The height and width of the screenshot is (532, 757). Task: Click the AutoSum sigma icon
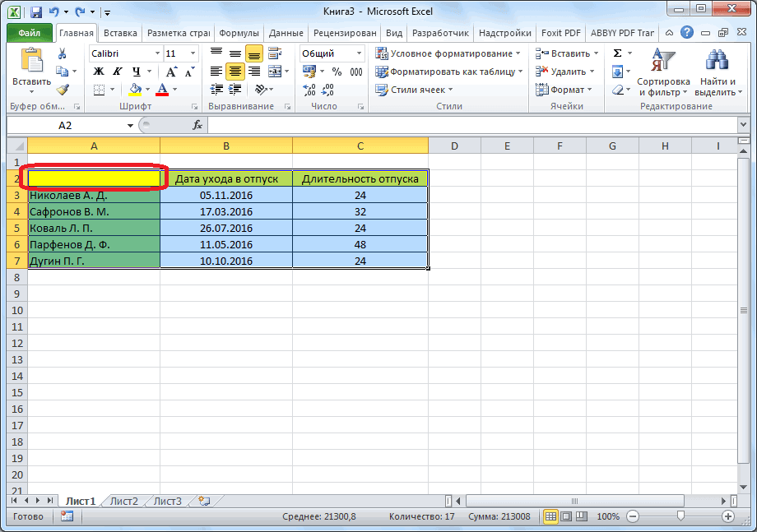(617, 53)
